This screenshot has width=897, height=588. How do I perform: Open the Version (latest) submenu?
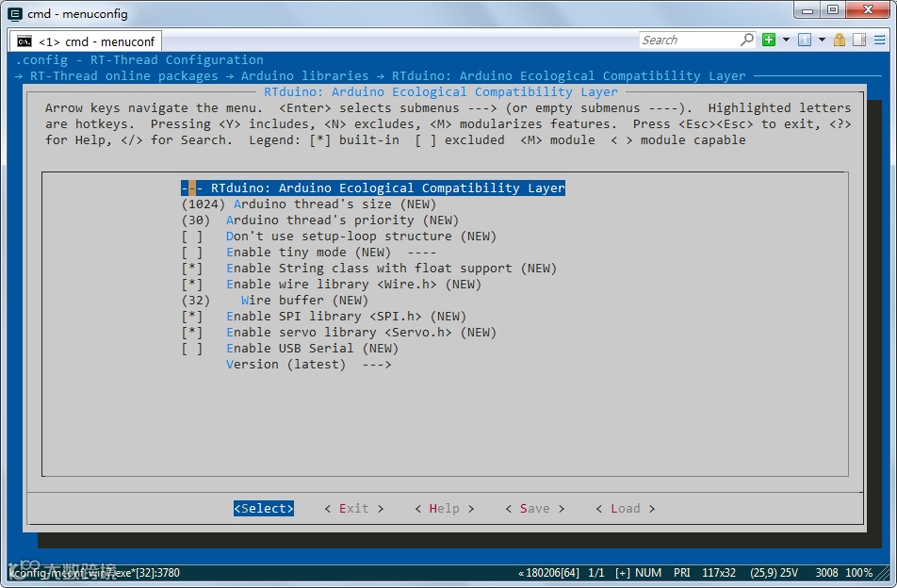coord(309,365)
